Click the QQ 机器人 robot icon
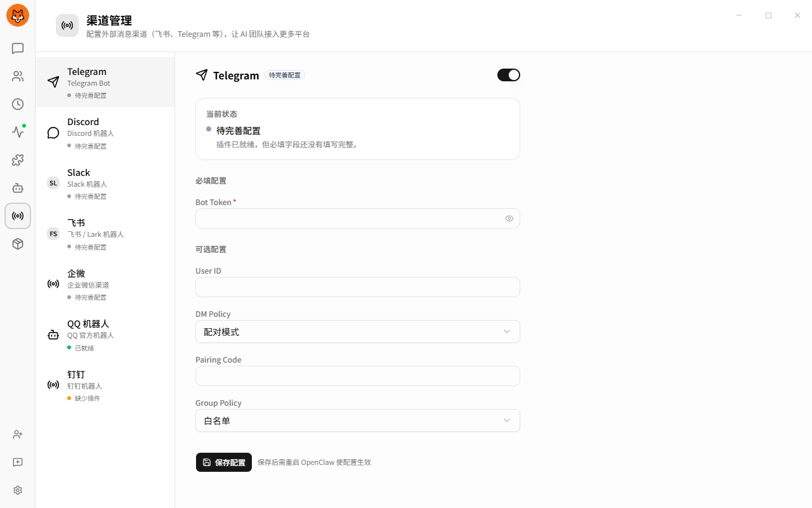 (53, 335)
